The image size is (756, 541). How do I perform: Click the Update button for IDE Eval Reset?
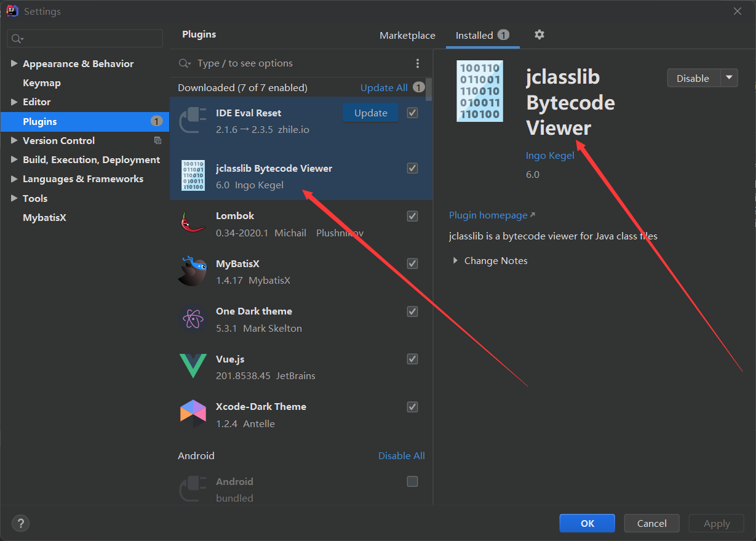click(371, 113)
